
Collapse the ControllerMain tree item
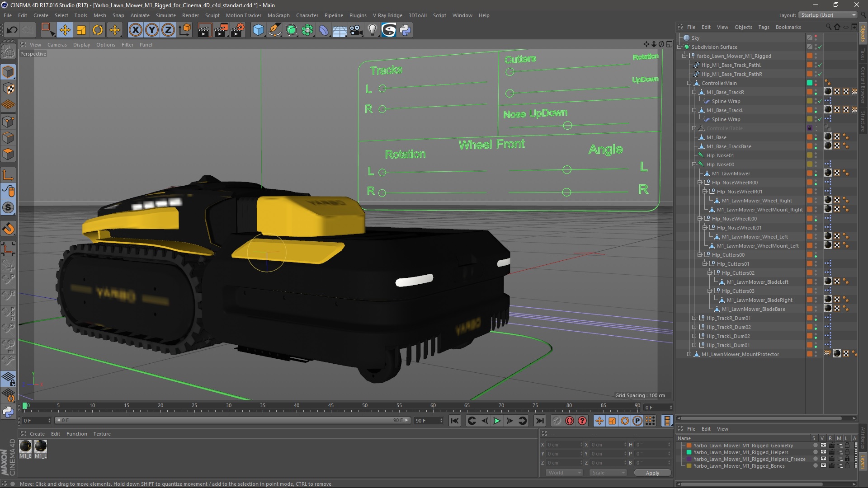pyautogui.click(x=689, y=83)
